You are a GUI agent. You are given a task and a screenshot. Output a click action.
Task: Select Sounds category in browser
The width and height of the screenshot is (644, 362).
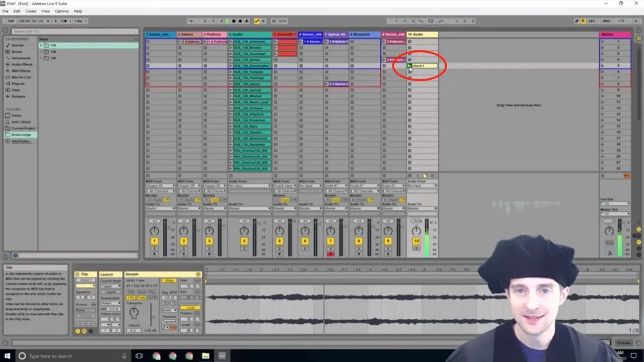tap(17, 45)
